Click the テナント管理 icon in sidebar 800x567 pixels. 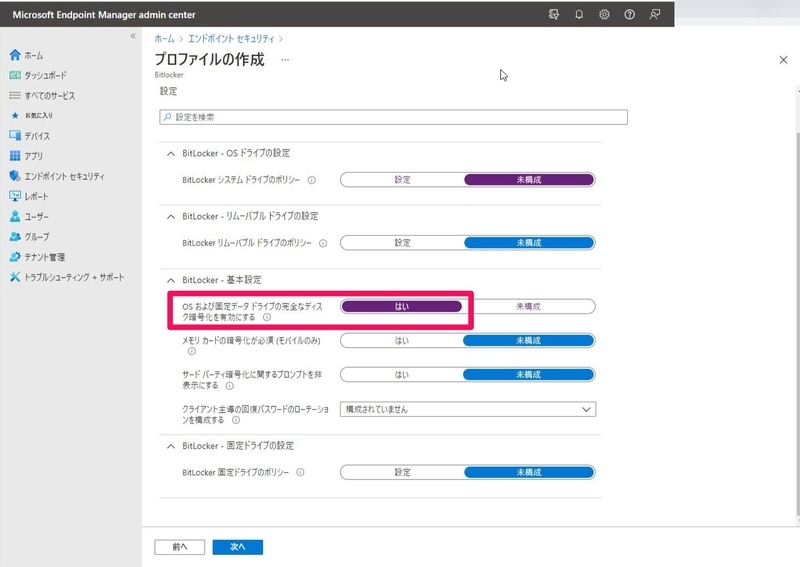[15, 257]
